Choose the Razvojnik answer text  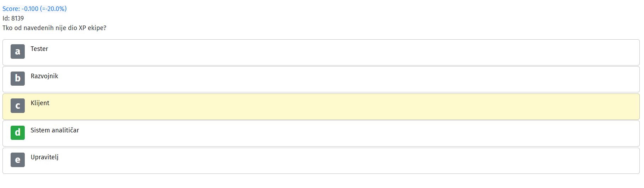[x=44, y=76]
